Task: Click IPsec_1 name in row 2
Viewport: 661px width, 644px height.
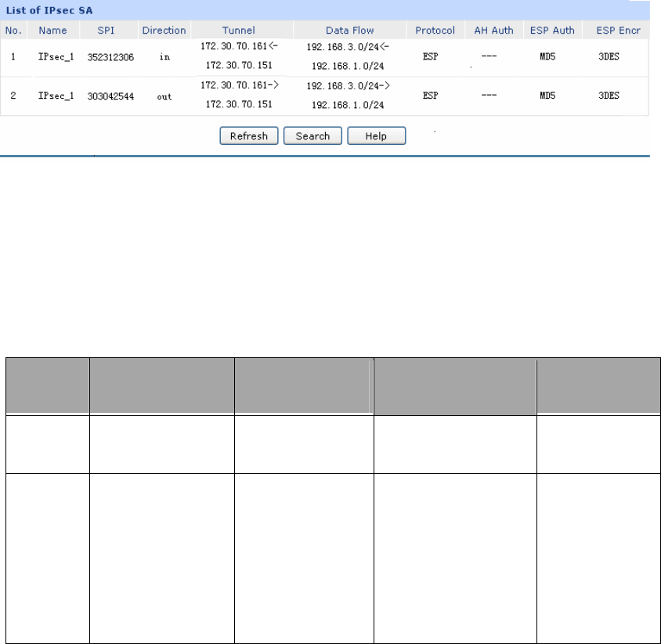Action: click(x=56, y=96)
